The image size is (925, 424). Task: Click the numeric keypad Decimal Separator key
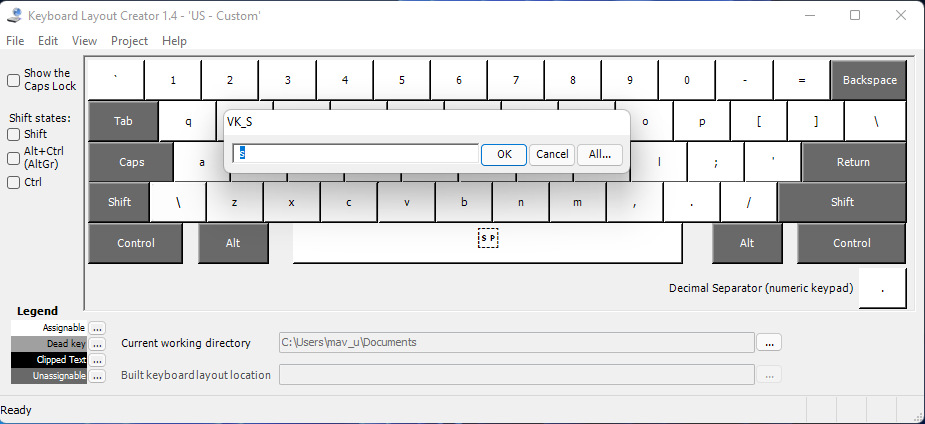(x=883, y=288)
